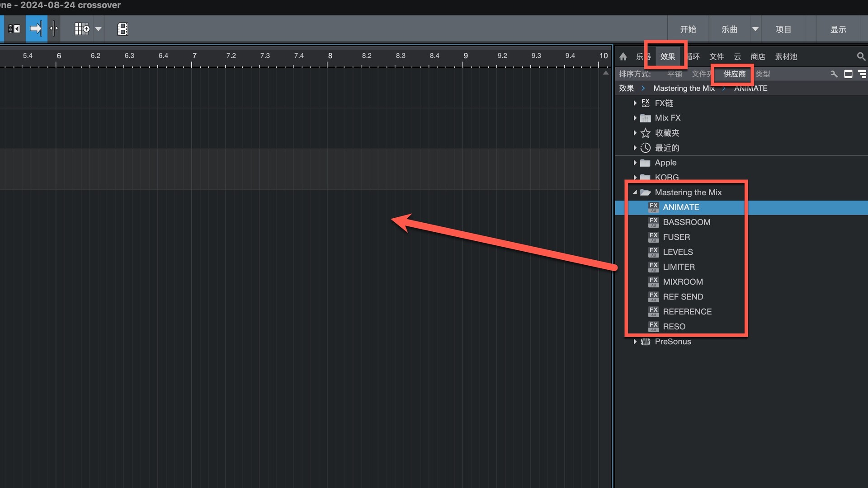The image size is (868, 488).
Task: Open the dropdown arrow beside grid icon
Action: click(x=98, y=29)
